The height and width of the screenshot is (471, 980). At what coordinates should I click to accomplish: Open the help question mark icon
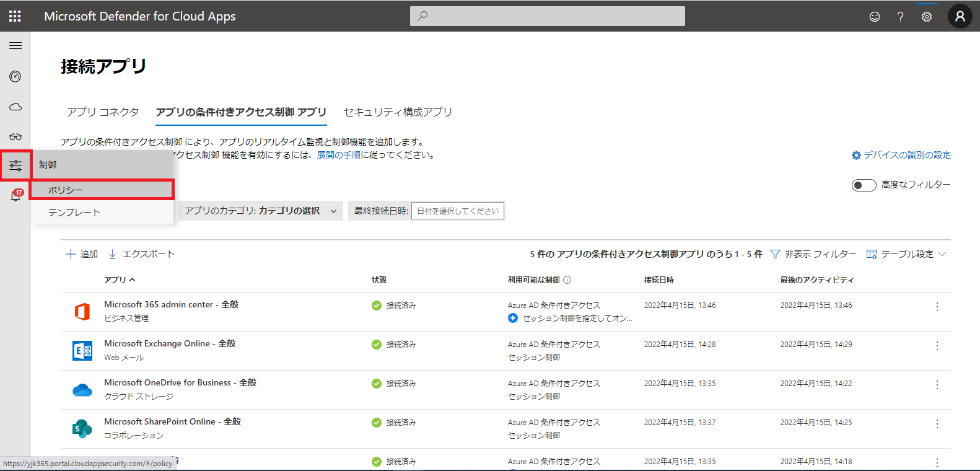pos(900,17)
